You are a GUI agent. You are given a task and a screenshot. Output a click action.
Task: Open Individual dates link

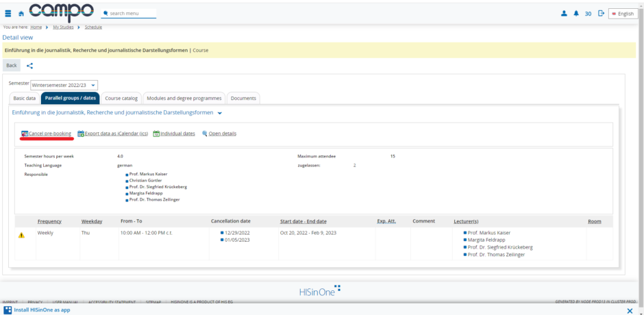(x=177, y=134)
